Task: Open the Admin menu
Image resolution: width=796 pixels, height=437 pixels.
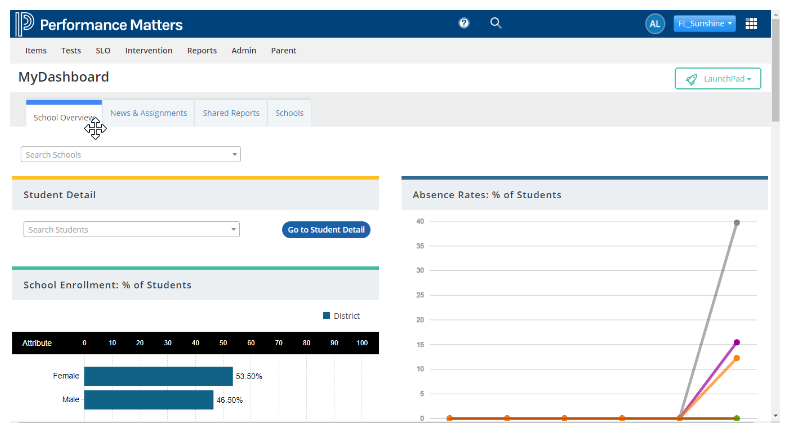Action: click(x=243, y=50)
